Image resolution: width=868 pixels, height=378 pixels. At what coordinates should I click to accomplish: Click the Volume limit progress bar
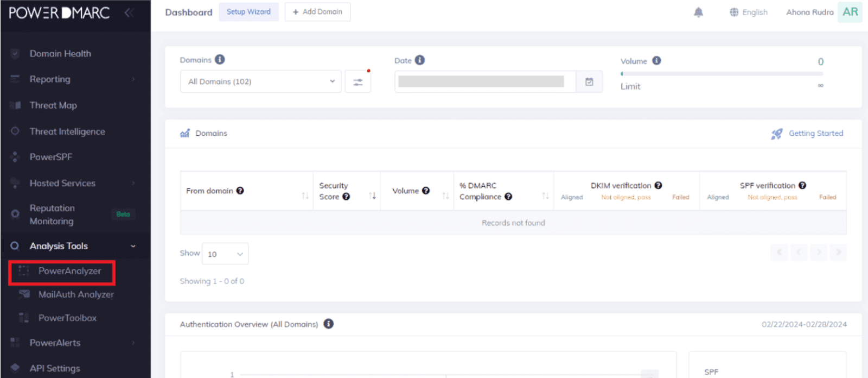pyautogui.click(x=722, y=74)
